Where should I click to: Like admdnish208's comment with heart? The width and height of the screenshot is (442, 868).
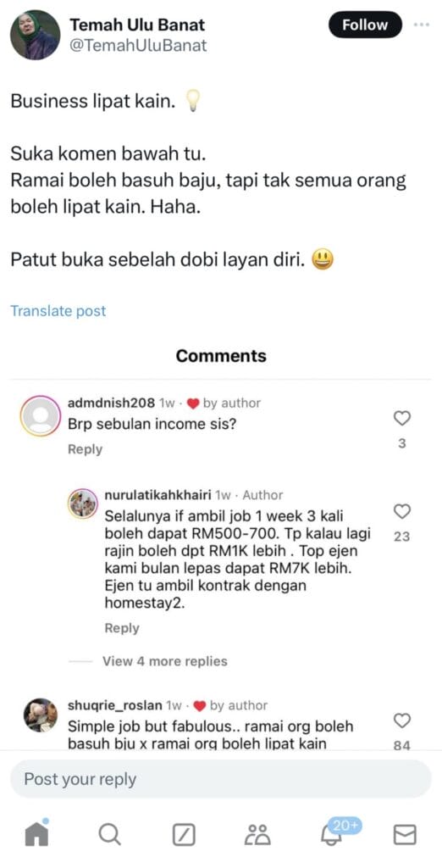402,418
